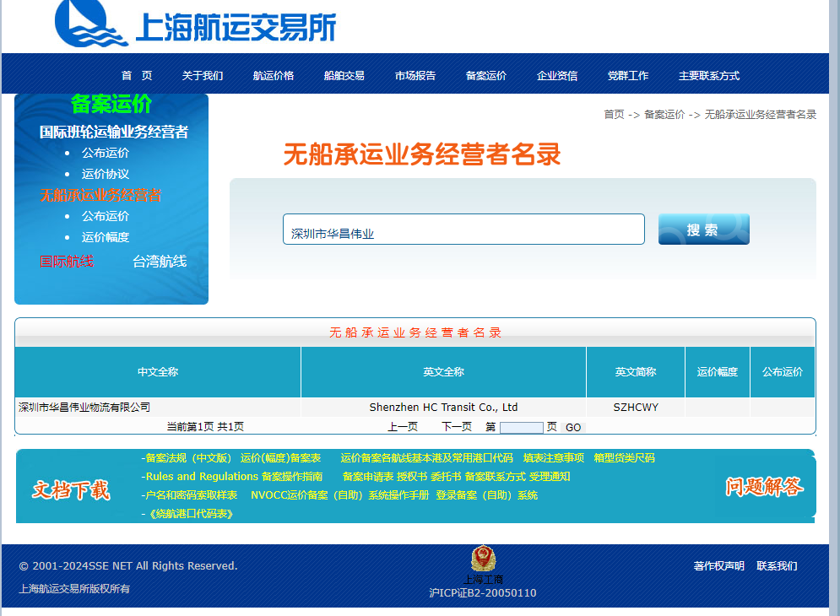Go to next page via 下一页
The image size is (840, 616).
(x=457, y=426)
